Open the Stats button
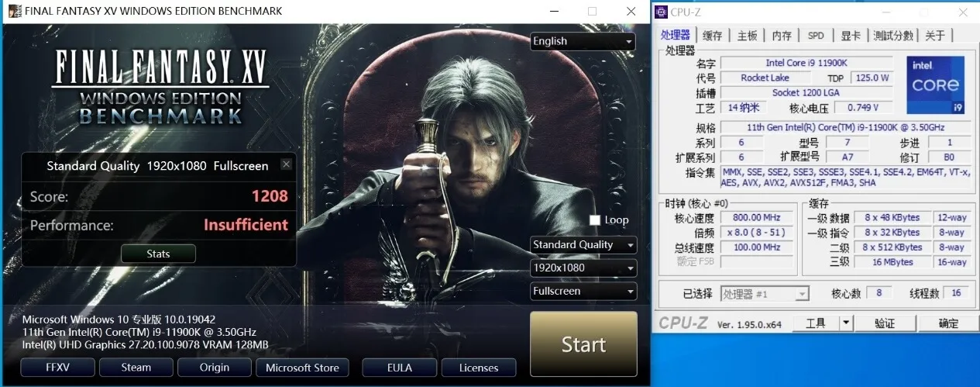Viewport: 980px width, 387px height. pos(158,254)
